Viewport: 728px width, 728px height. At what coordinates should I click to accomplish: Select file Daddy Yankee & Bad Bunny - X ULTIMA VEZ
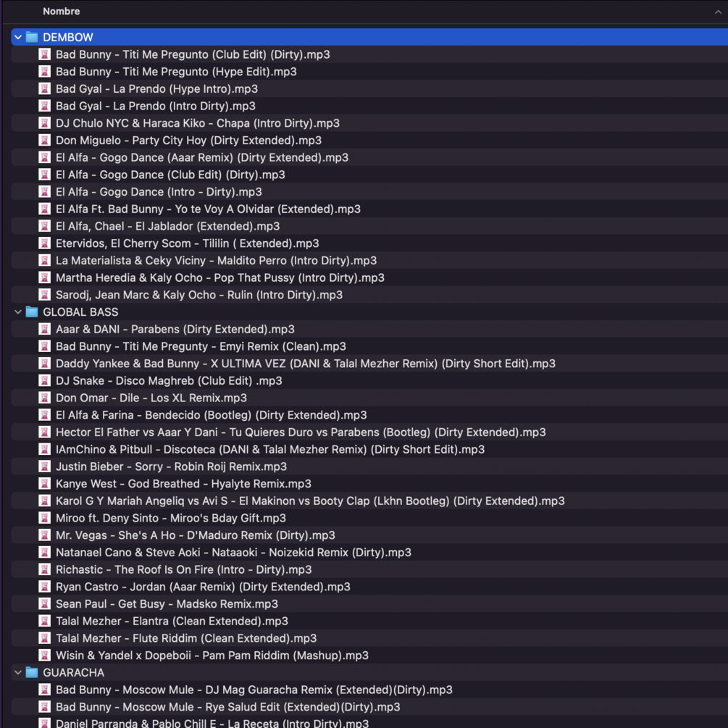coord(306,364)
